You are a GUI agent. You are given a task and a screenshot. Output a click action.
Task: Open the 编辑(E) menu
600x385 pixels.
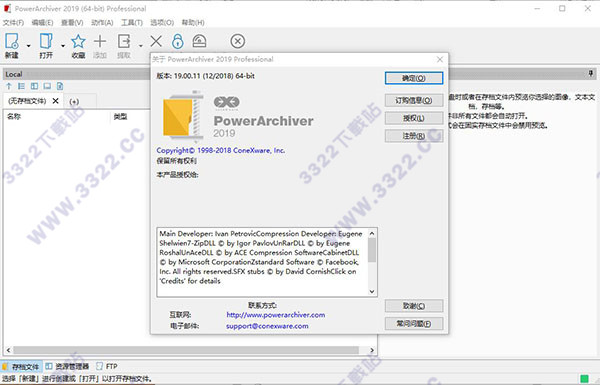coord(42,23)
